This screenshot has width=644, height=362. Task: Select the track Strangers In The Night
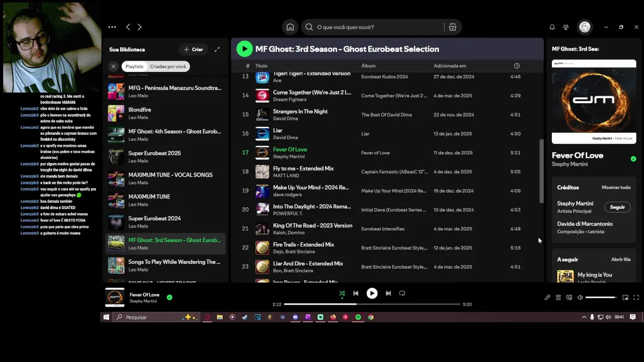click(x=387, y=115)
